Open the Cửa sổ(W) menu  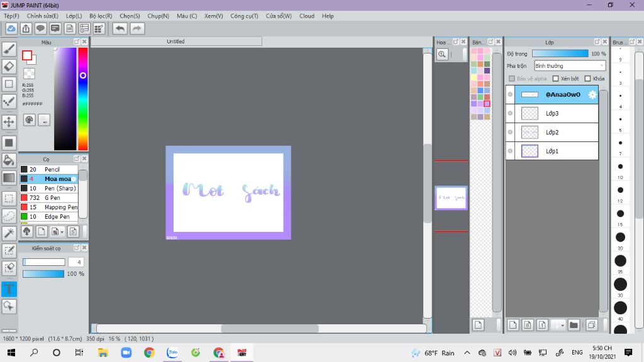click(x=279, y=16)
